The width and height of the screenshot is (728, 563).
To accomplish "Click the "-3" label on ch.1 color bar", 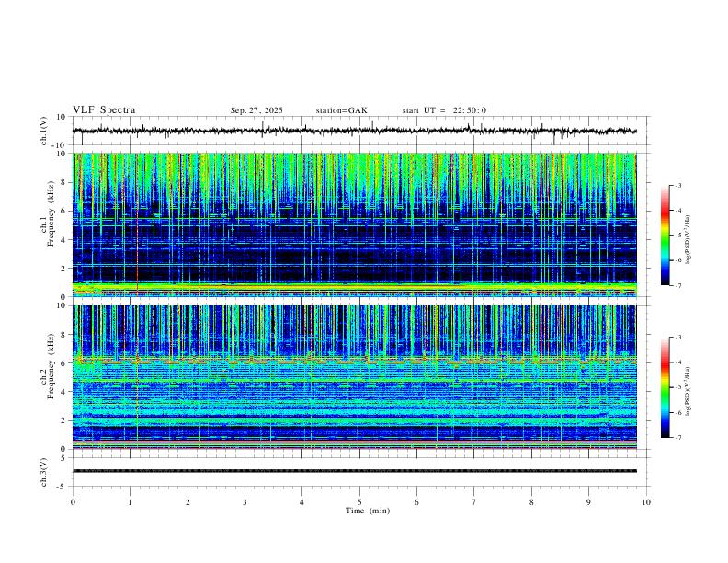I will tap(677, 185).
